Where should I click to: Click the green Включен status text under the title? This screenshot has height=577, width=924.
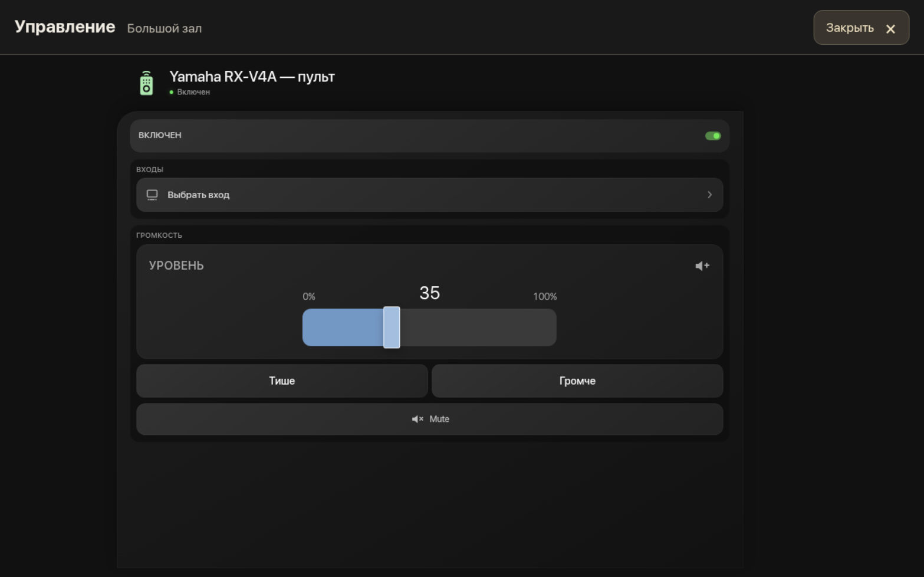193,92
